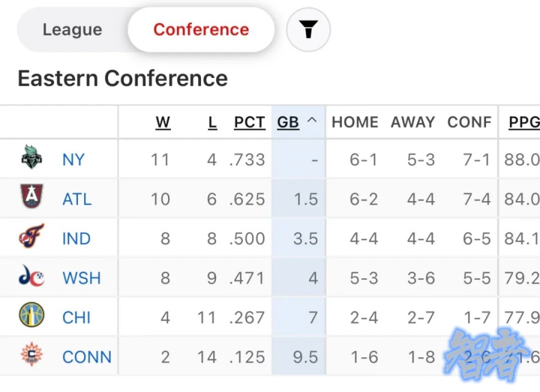Visit the CONN team page
This screenshot has width=540, height=392.
coord(87,356)
